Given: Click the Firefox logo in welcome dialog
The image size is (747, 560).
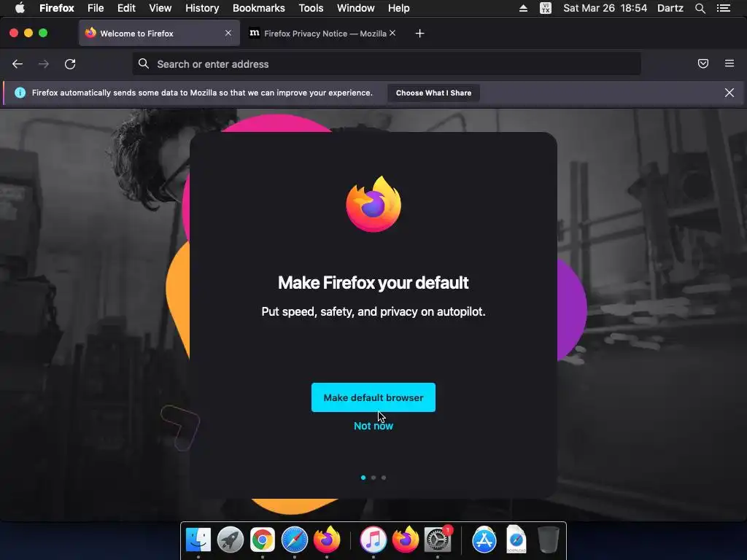Looking at the screenshot, I should click(373, 204).
